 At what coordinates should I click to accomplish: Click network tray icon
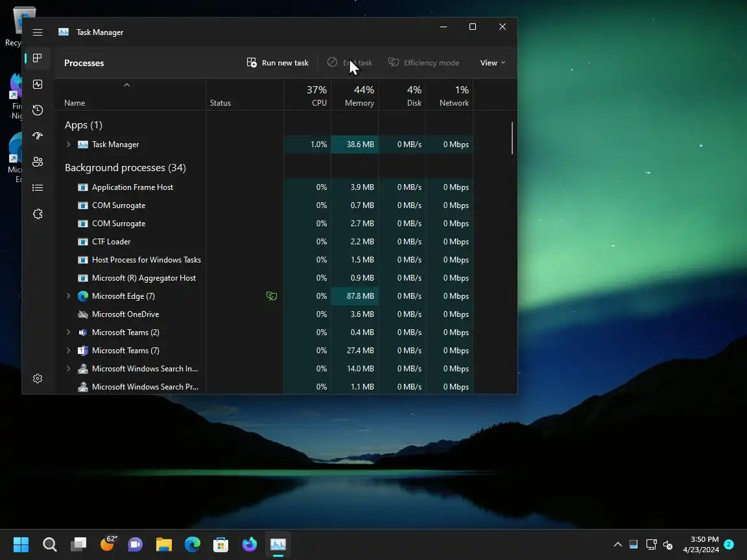(x=651, y=544)
